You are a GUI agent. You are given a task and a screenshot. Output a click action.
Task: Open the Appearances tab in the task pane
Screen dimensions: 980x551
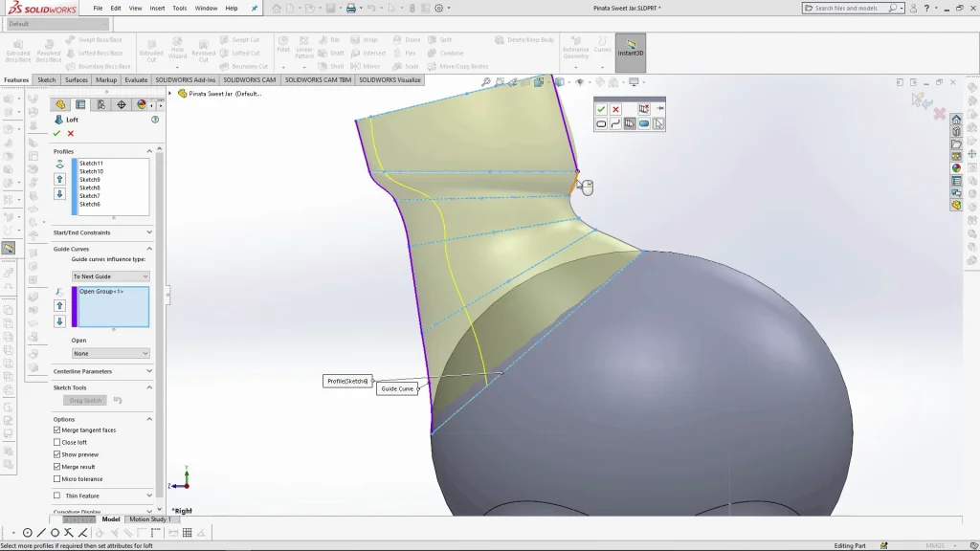(x=956, y=168)
